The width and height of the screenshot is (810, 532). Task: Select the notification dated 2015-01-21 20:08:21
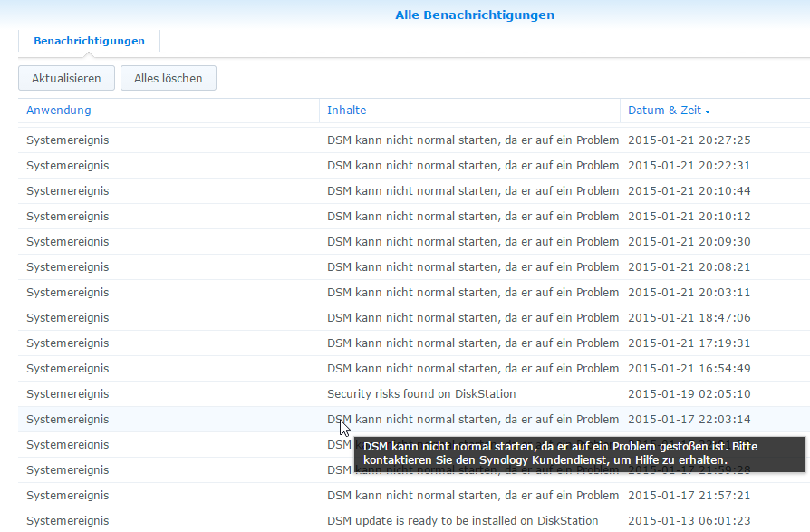pos(414,266)
